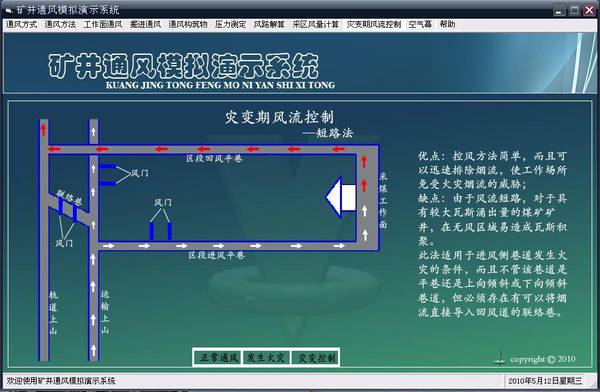Open the 空气幕 menu
The width and height of the screenshot is (600, 392).
(420, 24)
